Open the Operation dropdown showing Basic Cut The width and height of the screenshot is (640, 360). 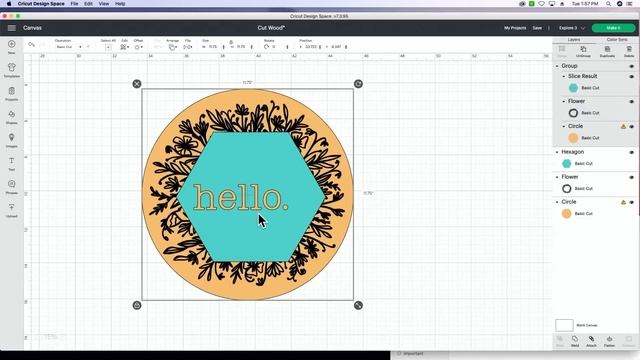pyautogui.click(x=69, y=47)
